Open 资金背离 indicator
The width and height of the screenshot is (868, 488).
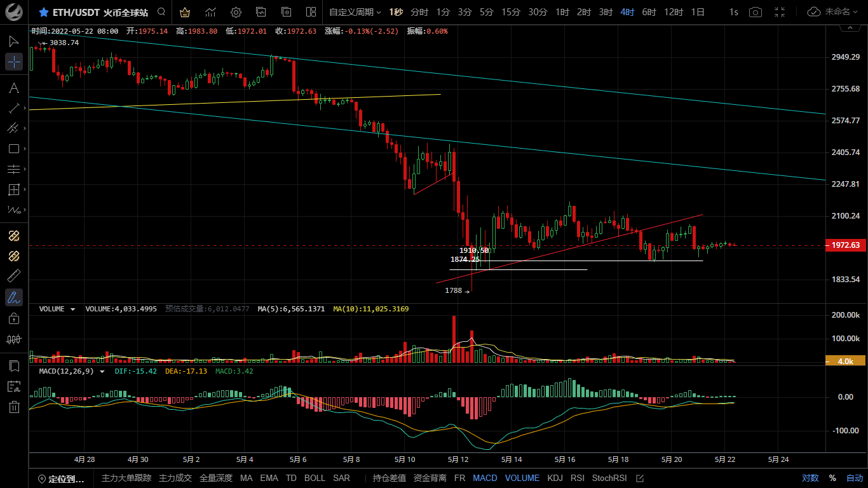pyautogui.click(x=430, y=478)
